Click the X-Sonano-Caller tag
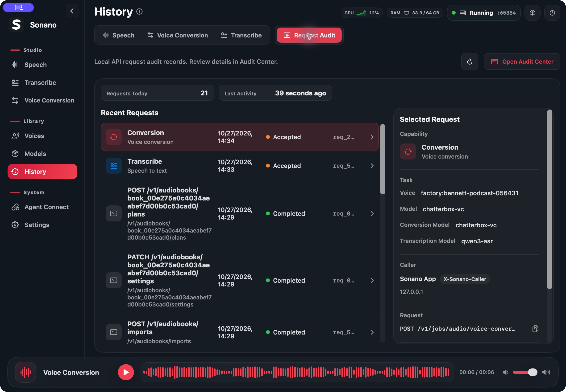The image size is (566, 392). (x=465, y=279)
